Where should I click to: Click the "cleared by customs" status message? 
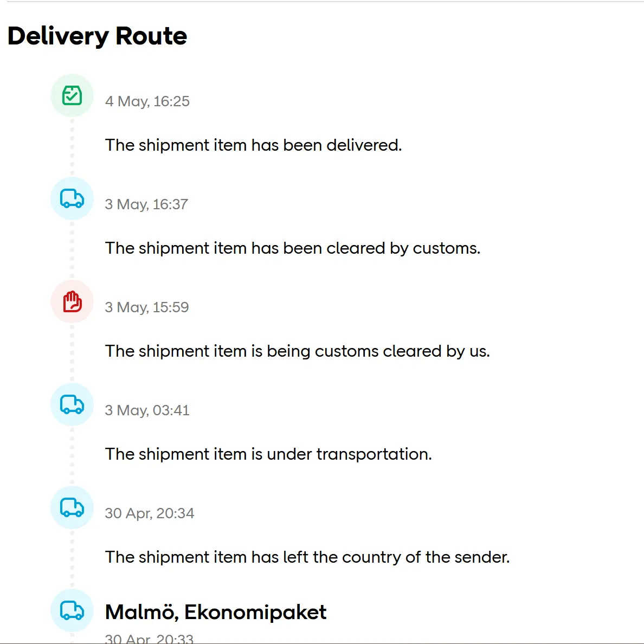click(x=293, y=248)
